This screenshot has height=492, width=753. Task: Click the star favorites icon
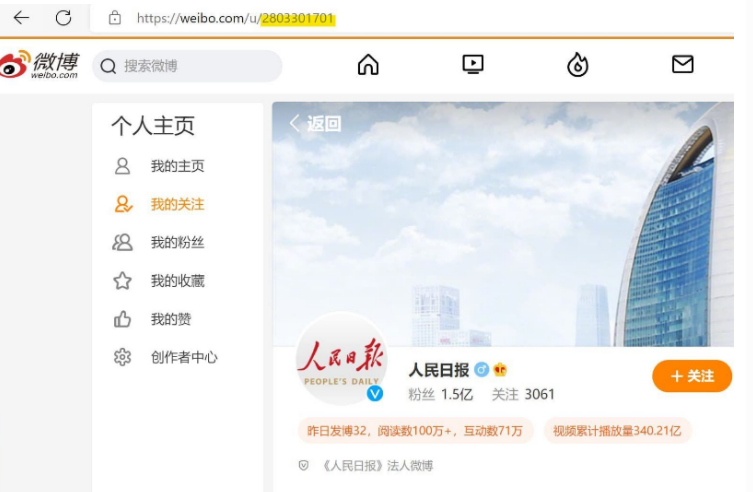pos(122,281)
